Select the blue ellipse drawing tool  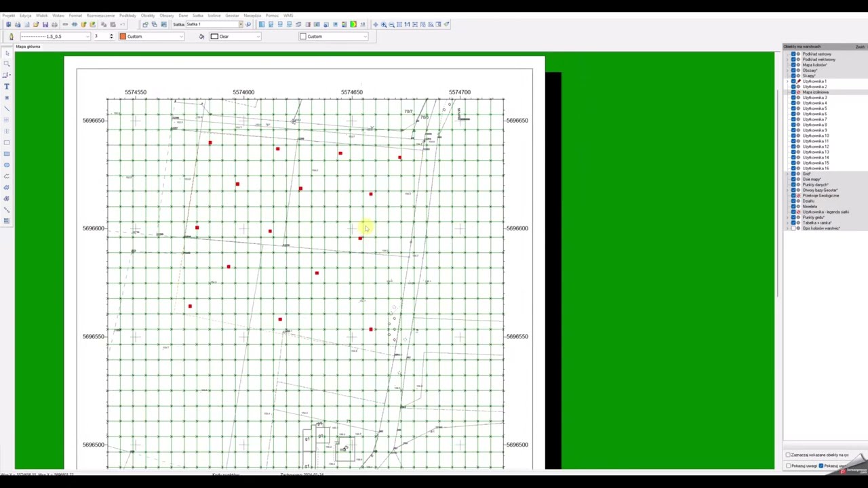click(7, 165)
